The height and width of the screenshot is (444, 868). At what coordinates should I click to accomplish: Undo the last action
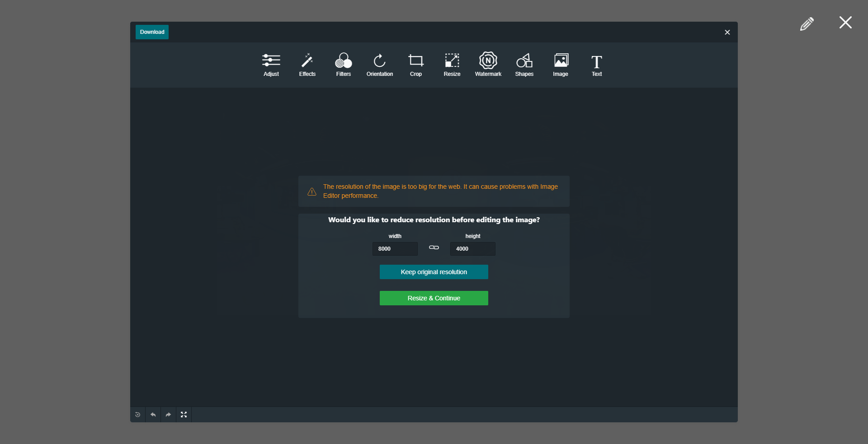[x=153, y=414]
